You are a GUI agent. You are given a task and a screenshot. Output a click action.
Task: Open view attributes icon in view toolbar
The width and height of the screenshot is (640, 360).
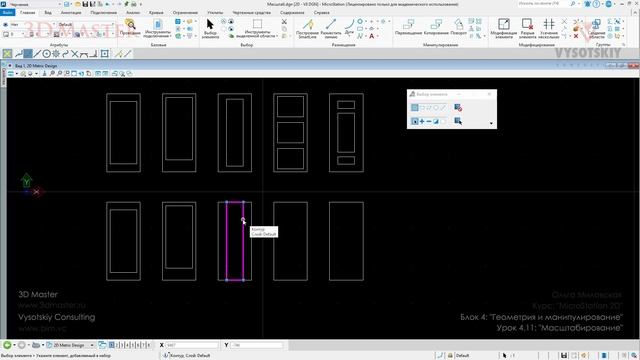(x=11, y=73)
